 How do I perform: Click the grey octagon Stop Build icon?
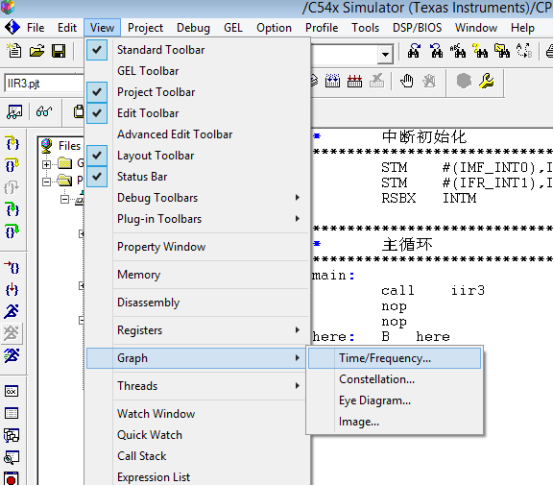(x=464, y=81)
